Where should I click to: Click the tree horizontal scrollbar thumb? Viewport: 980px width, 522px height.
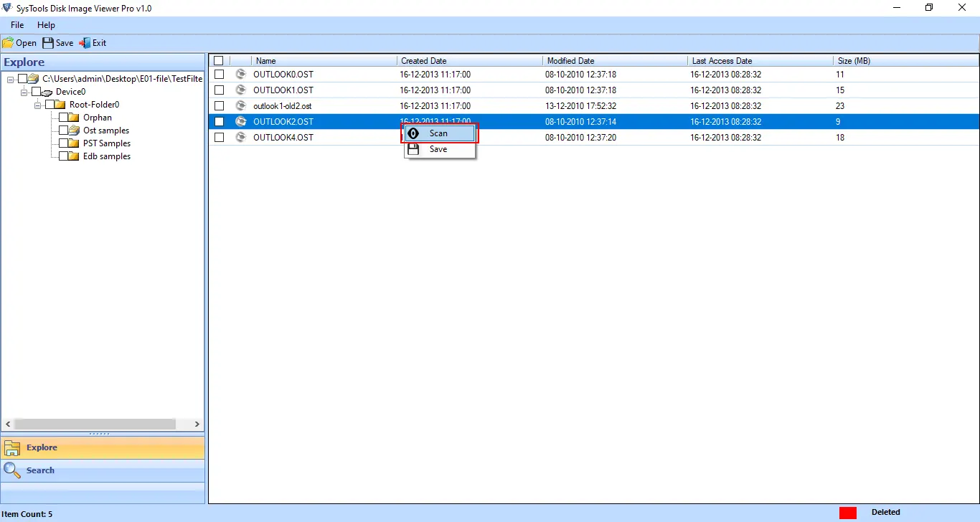(x=95, y=424)
